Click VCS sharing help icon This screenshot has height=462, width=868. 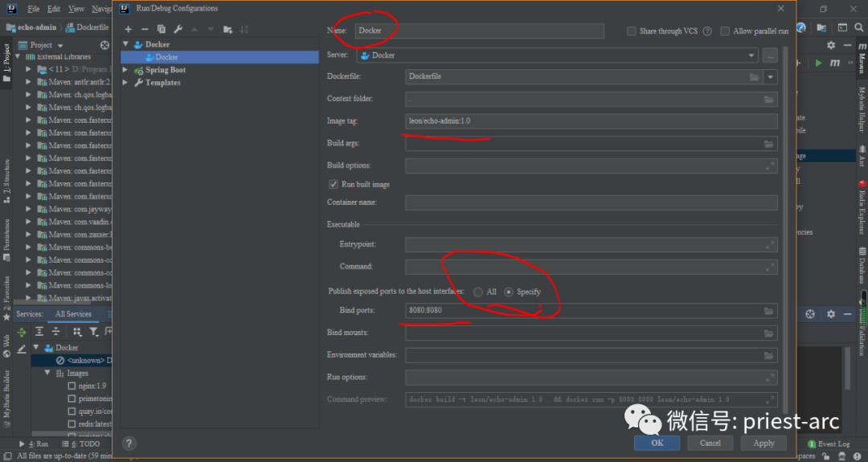tap(707, 31)
